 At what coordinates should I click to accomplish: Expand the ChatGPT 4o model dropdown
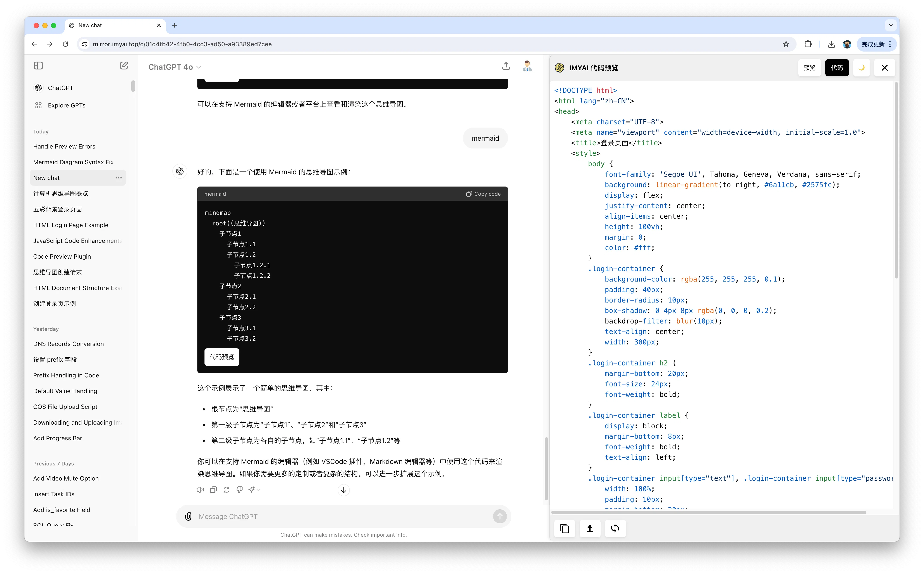[175, 67]
